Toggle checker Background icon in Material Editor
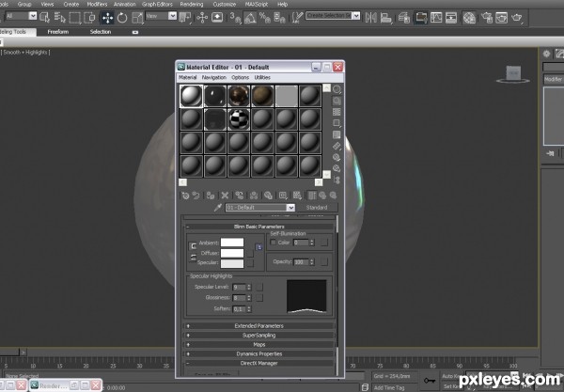This screenshot has width=564, height=392. point(337,112)
